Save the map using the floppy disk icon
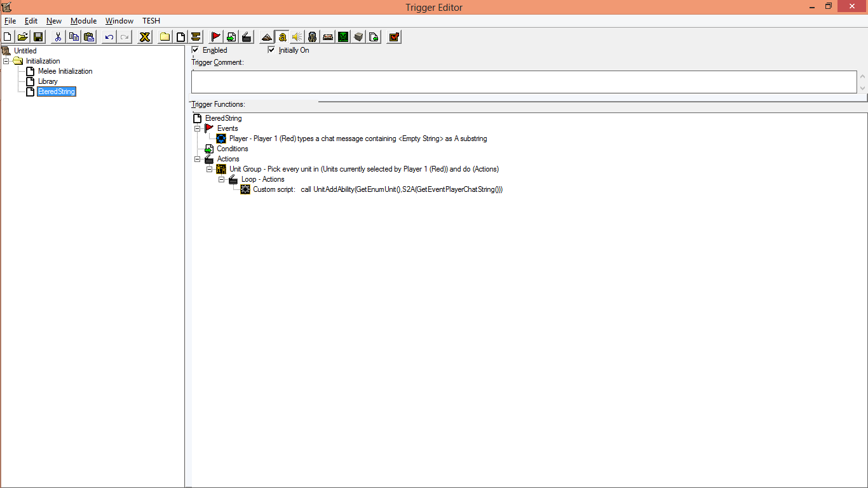The height and width of the screenshot is (488, 868). pyautogui.click(x=37, y=37)
